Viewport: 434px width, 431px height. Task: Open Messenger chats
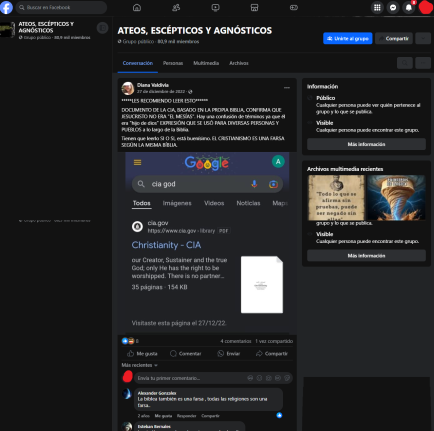pyautogui.click(x=393, y=7)
